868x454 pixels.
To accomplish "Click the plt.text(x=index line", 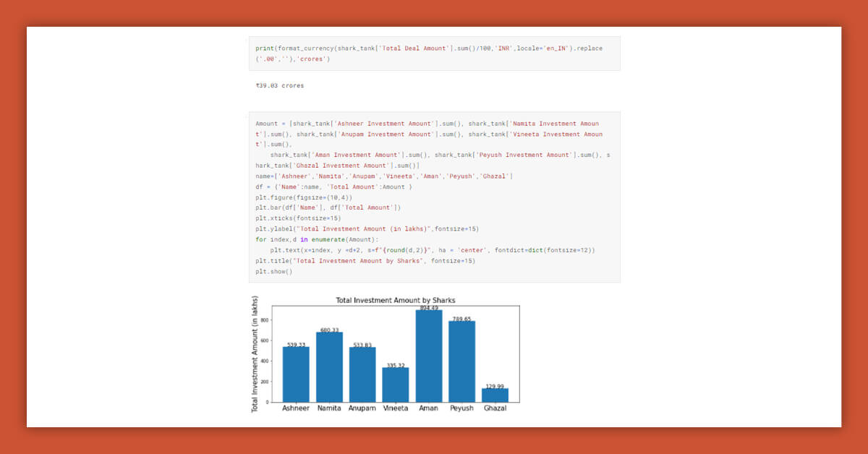I will point(433,249).
